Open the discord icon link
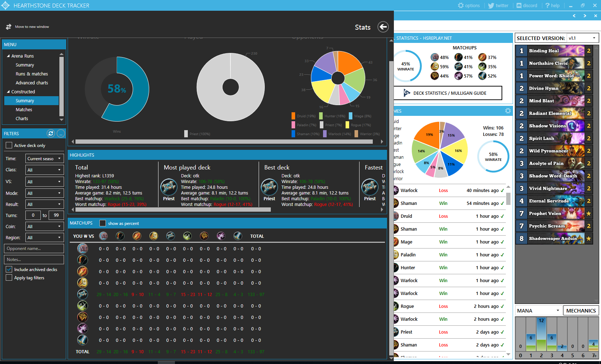This screenshot has width=601, height=364. pos(519,5)
